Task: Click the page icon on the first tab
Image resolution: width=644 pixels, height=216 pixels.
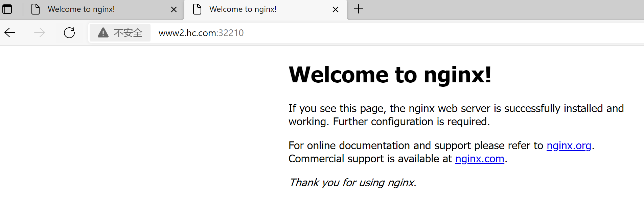Action: click(x=36, y=9)
